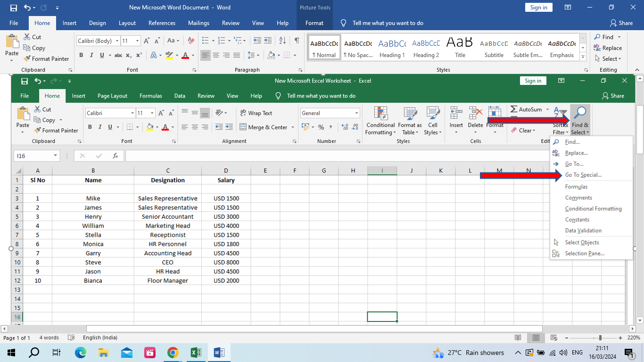Open the Calibri (Body) font dropdown in Word
644x362 pixels.
116,41
